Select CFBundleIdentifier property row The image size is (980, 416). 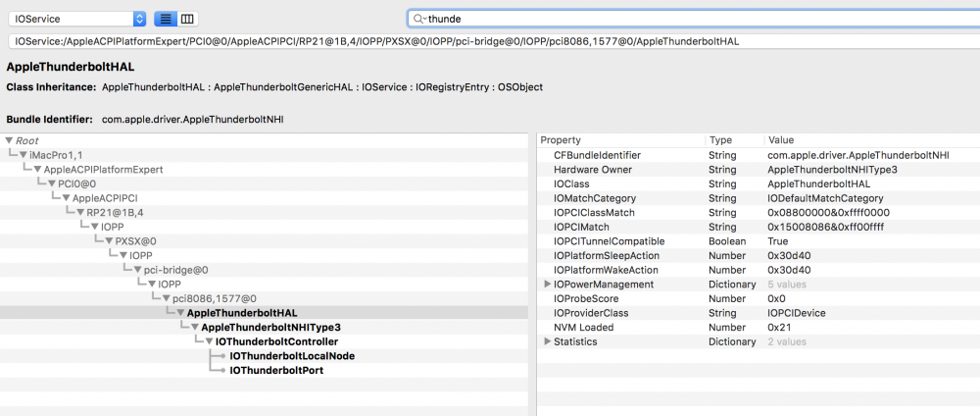pyautogui.click(x=759, y=154)
